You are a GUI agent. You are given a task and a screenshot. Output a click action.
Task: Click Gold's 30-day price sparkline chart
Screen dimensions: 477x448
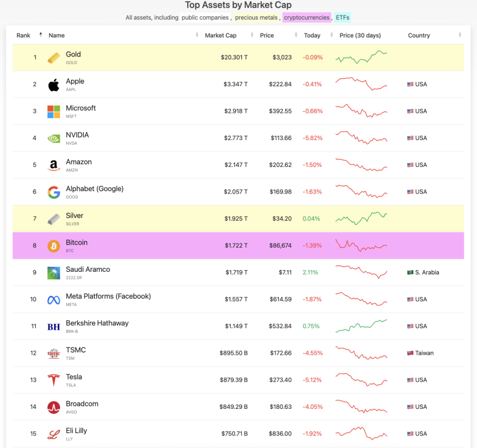(x=361, y=58)
